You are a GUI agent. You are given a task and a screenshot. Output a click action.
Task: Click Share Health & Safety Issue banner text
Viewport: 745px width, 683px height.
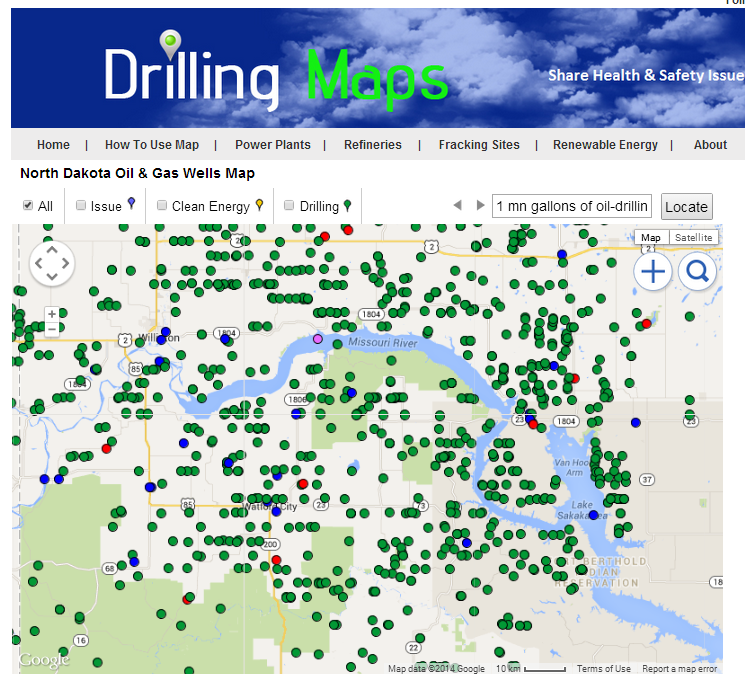point(646,75)
